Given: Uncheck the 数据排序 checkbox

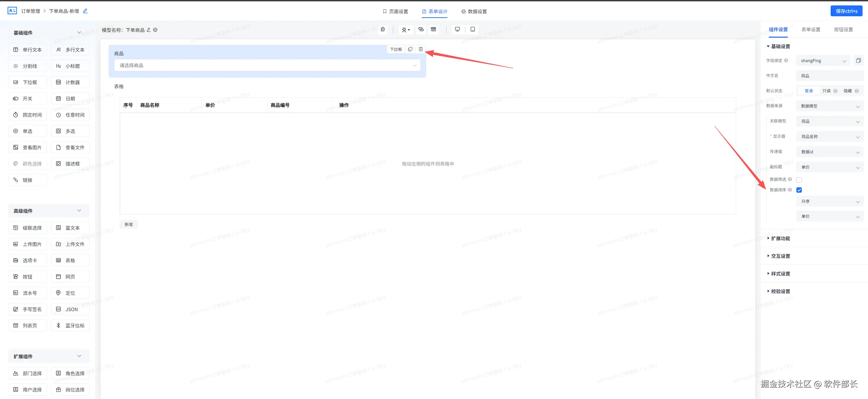Looking at the screenshot, I should [799, 190].
